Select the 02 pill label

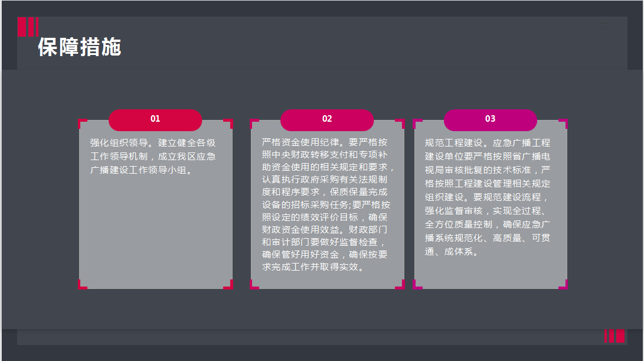click(327, 120)
